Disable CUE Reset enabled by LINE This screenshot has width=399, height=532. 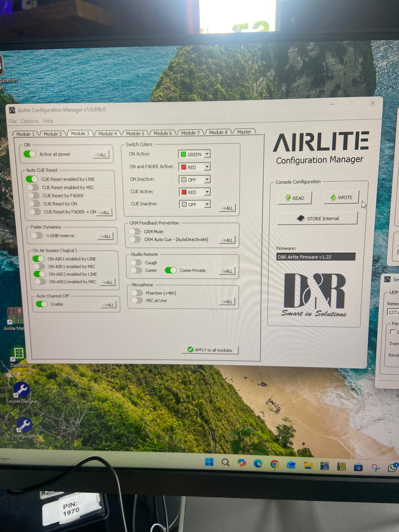coord(32,179)
